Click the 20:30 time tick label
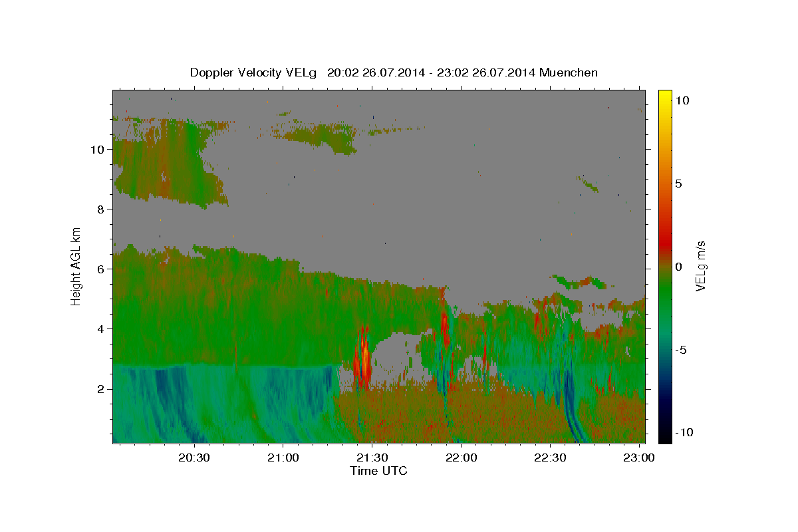 (x=194, y=458)
